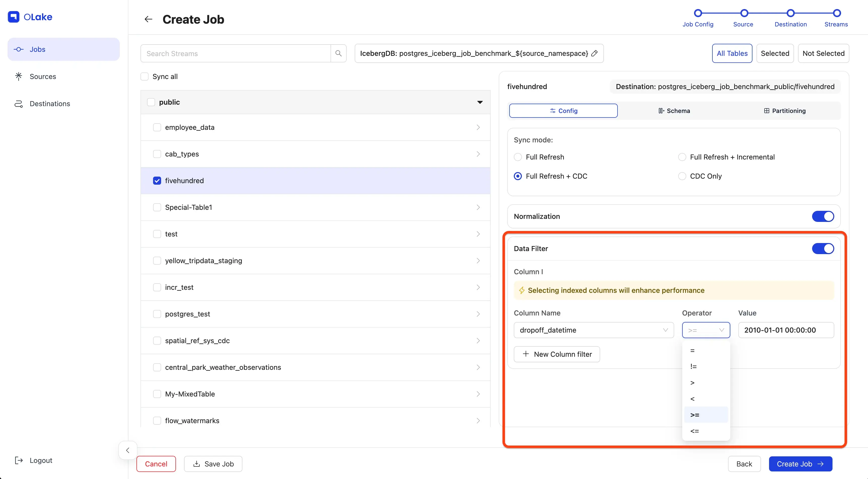Click the Logout icon
This screenshot has height=479, width=868.
pyautogui.click(x=19, y=460)
